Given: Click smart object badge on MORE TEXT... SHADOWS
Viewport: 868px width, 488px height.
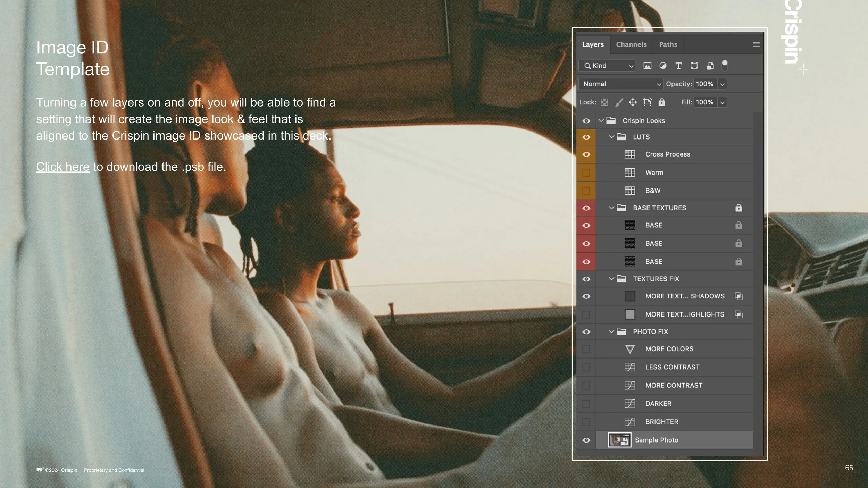Looking at the screenshot, I should click(x=738, y=296).
